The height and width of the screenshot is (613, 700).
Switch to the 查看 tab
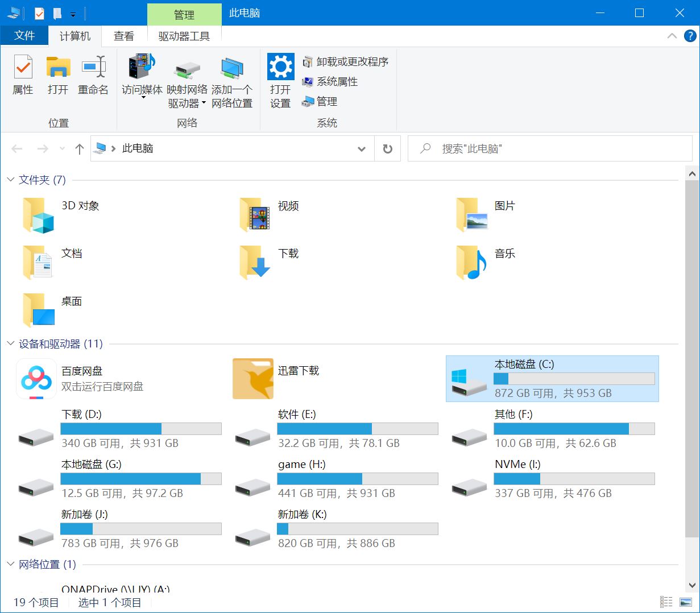123,36
